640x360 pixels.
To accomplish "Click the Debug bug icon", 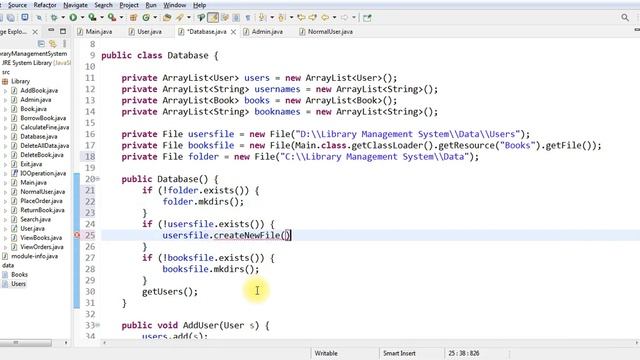I will coord(54,18).
